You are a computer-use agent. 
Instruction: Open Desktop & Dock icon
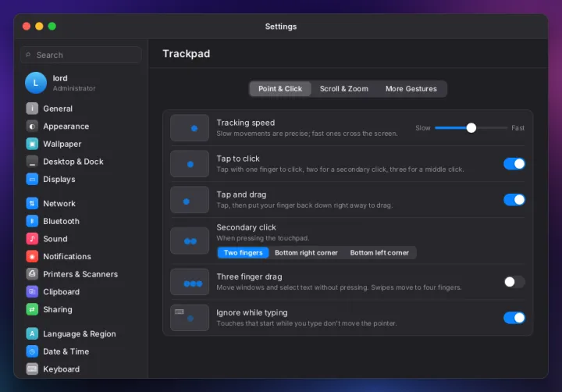click(32, 162)
